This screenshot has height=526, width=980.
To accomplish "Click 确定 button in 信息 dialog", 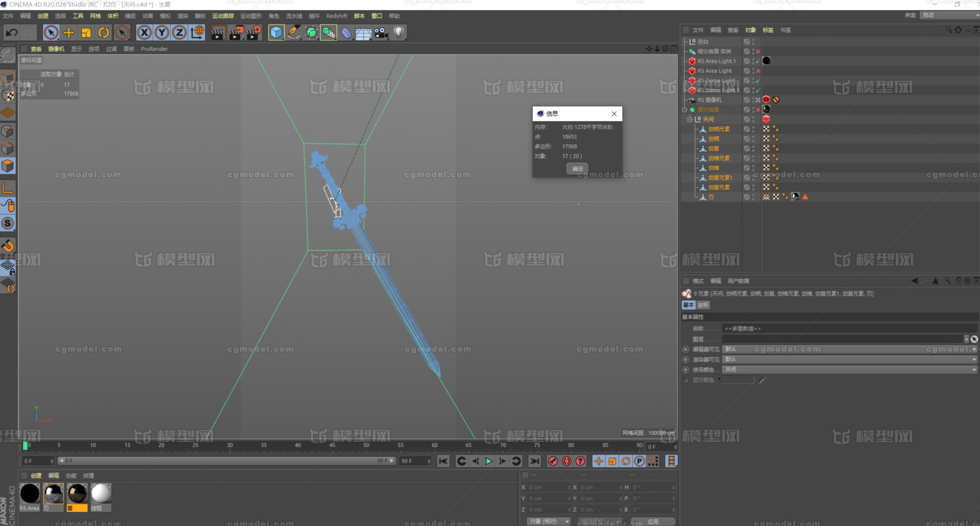I will 577,169.
